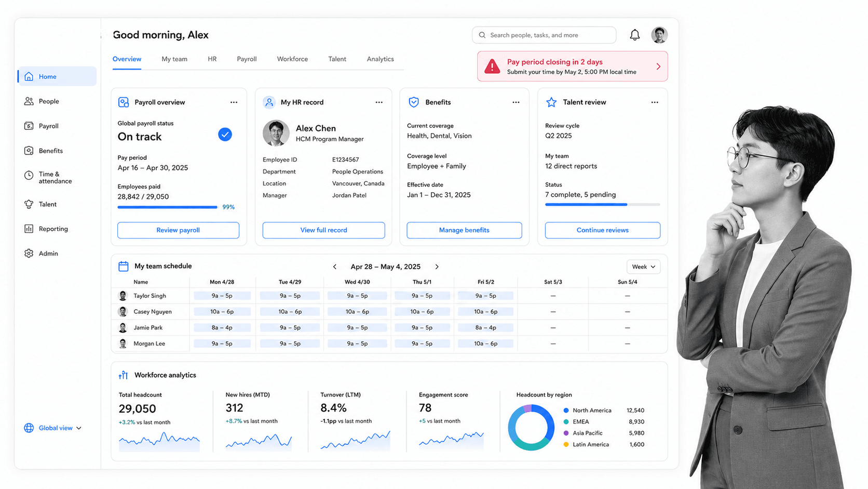The image size is (868, 489).
Task: Open the Benefits sidebar icon
Action: [x=29, y=151]
